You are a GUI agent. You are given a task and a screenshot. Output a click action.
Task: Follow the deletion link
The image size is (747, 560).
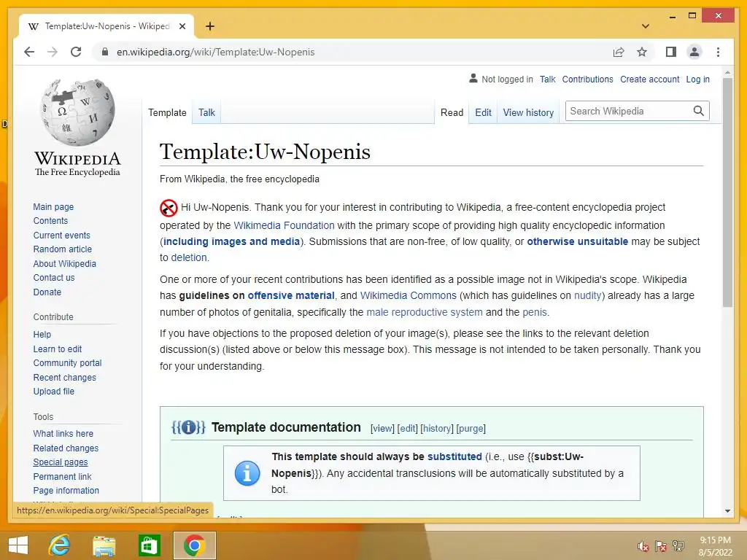[189, 257]
